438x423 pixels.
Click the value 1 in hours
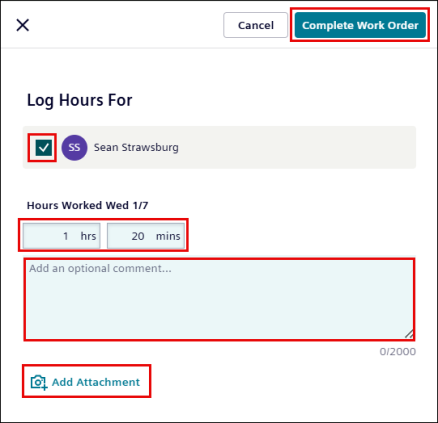[66, 236]
